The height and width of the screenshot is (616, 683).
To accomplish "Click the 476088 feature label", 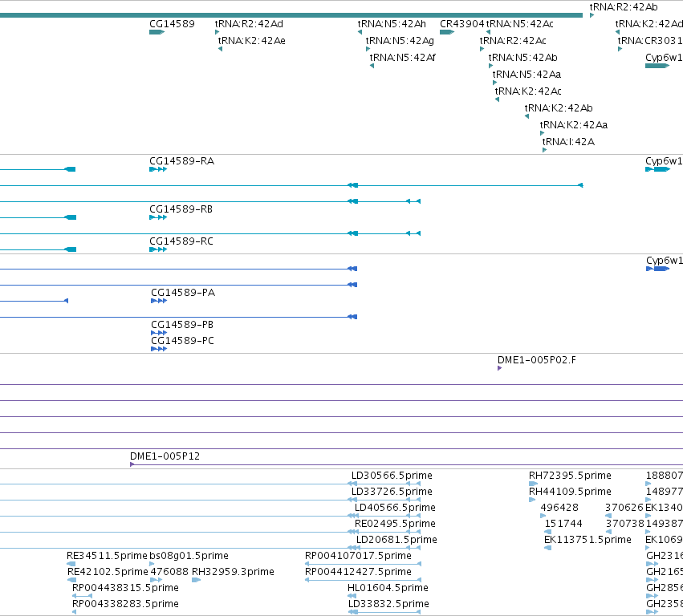I will tap(169, 572).
